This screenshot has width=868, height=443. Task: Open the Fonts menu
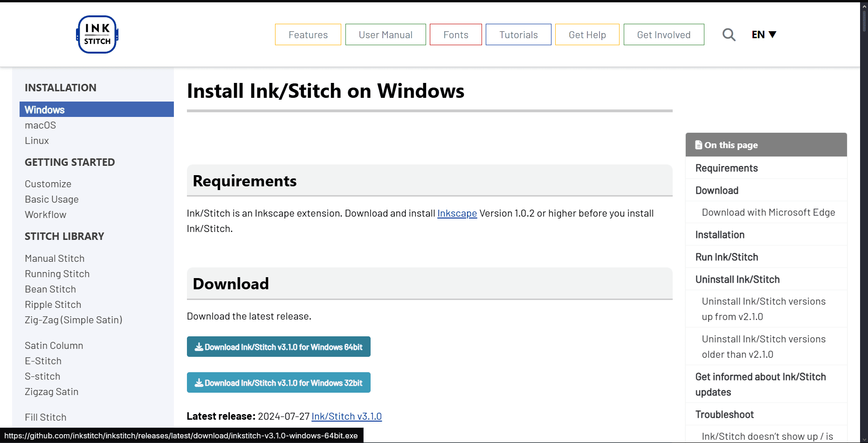point(456,34)
